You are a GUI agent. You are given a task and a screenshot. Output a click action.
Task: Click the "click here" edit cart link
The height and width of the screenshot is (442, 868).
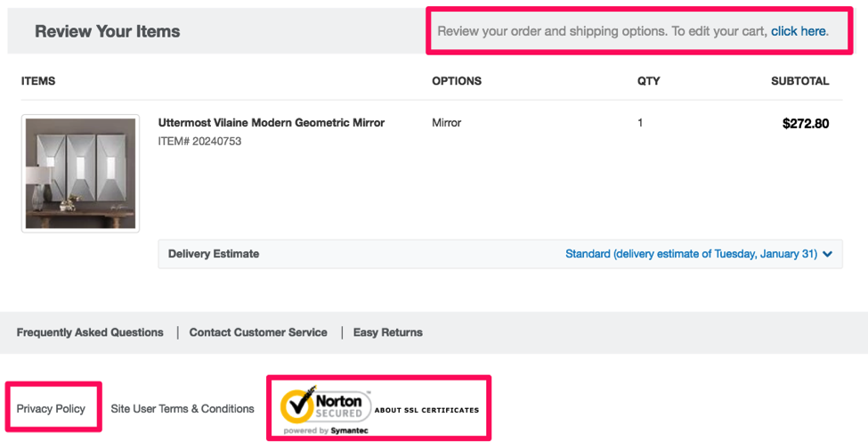coord(799,31)
